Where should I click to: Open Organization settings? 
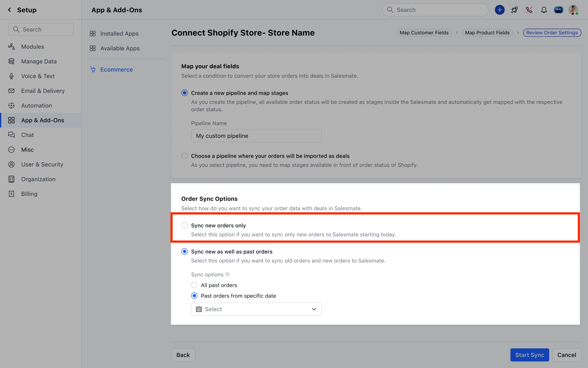pyautogui.click(x=38, y=179)
